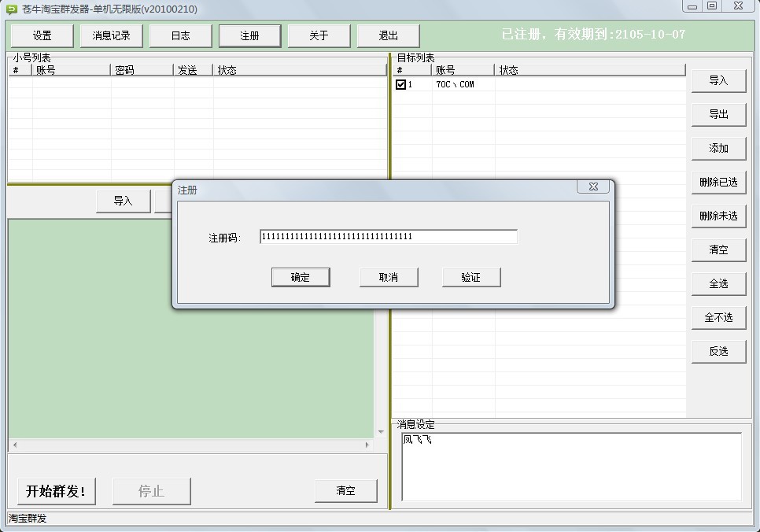Click 清空 next to the log area
The image size is (760, 532).
point(345,491)
